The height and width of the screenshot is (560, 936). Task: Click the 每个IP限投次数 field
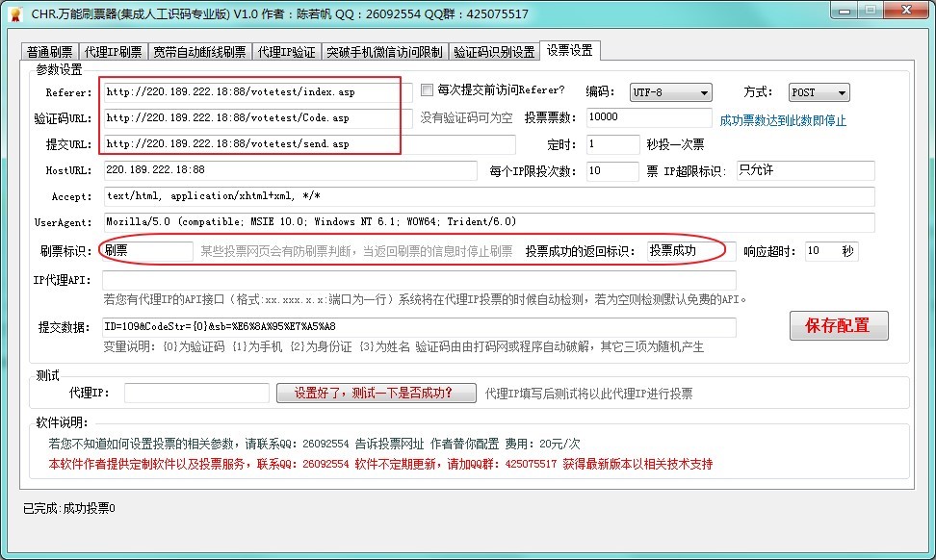(x=612, y=171)
